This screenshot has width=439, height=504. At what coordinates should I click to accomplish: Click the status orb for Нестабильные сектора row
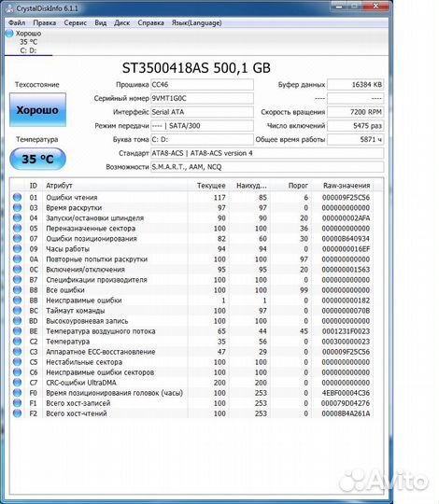[17, 361]
